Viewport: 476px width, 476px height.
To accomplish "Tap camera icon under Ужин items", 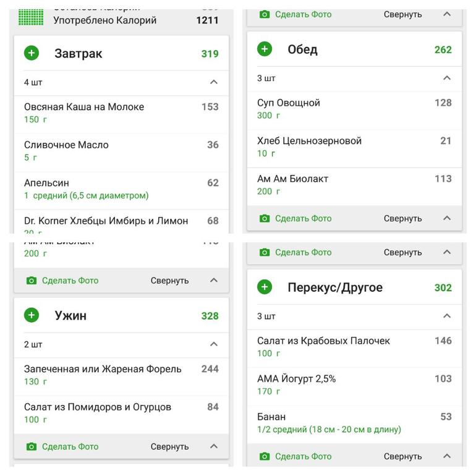I will tap(32, 446).
